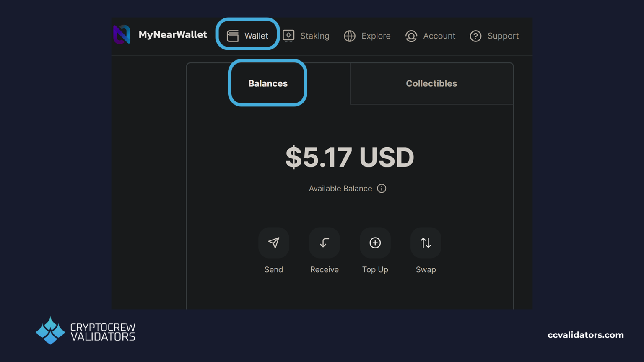The width and height of the screenshot is (644, 362).
Task: Click the Staking vault icon
Action: click(x=288, y=36)
